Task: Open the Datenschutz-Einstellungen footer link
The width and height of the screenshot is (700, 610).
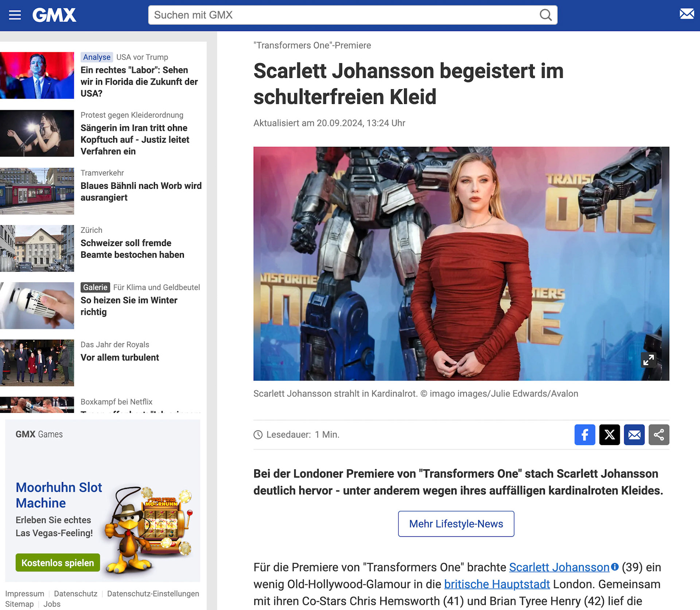Action: (x=153, y=594)
